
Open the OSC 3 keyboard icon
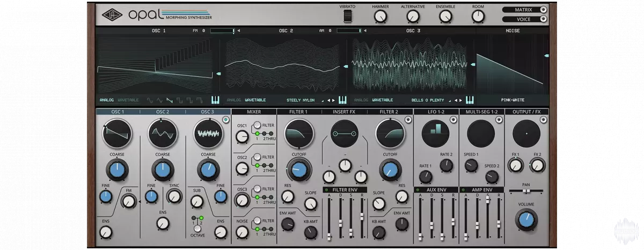click(x=470, y=100)
